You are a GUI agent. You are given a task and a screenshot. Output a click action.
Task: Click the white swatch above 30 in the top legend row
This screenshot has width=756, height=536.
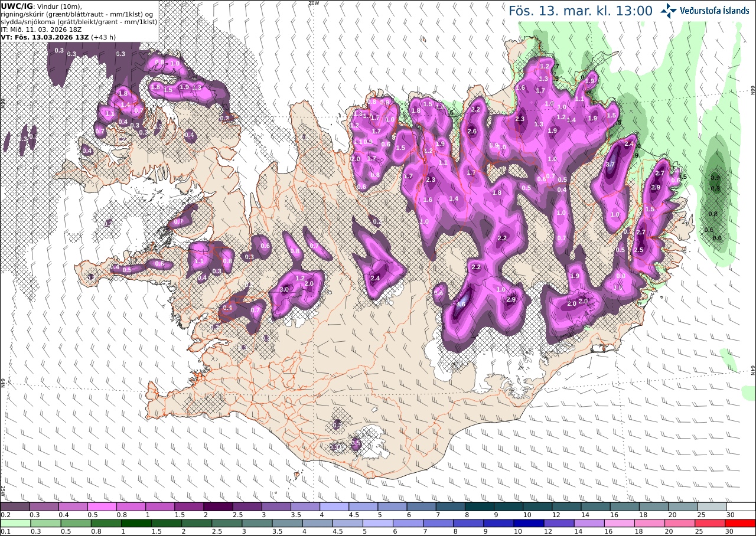[741, 506]
